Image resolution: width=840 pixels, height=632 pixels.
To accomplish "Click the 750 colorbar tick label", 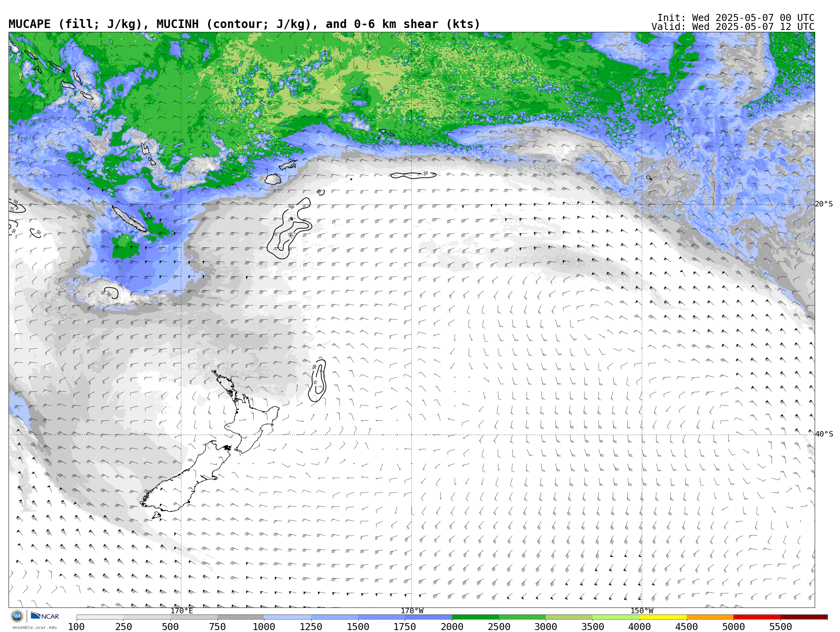I will point(217,627).
